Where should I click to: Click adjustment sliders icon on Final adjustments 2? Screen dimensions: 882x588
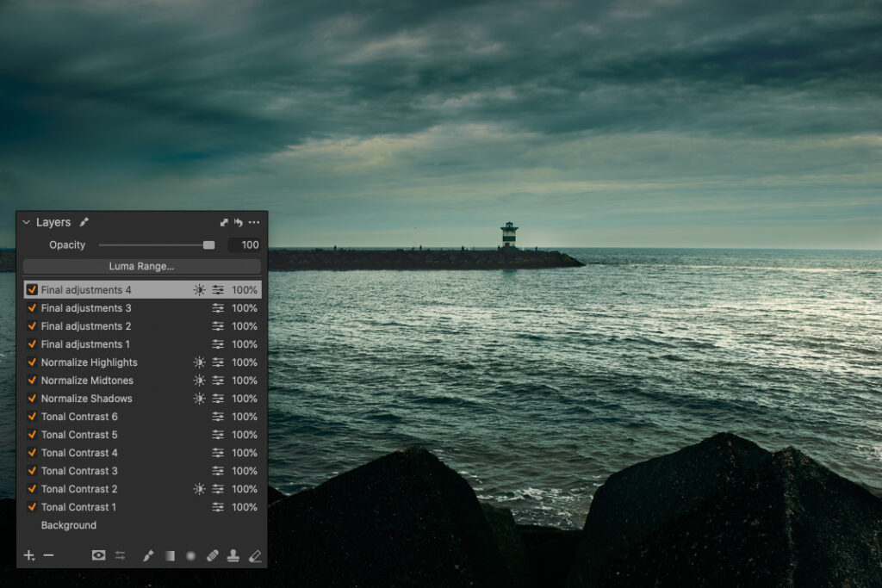(218, 326)
